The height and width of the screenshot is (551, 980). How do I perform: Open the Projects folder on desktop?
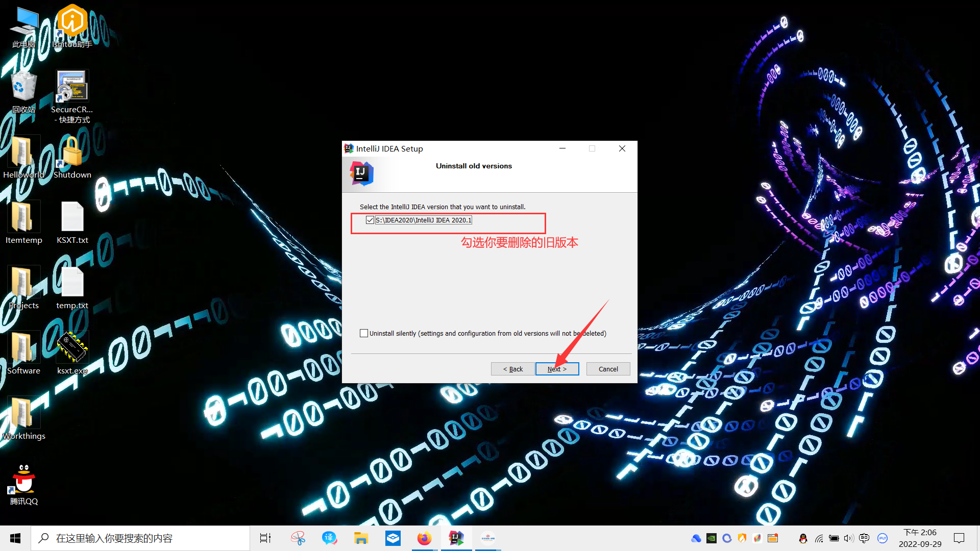pyautogui.click(x=23, y=283)
